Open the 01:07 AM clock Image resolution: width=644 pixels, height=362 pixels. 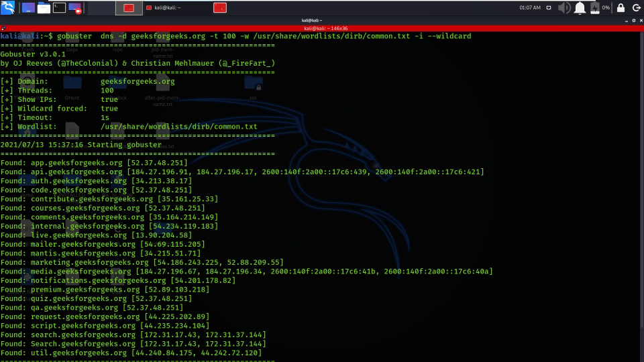(x=530, y=8)
